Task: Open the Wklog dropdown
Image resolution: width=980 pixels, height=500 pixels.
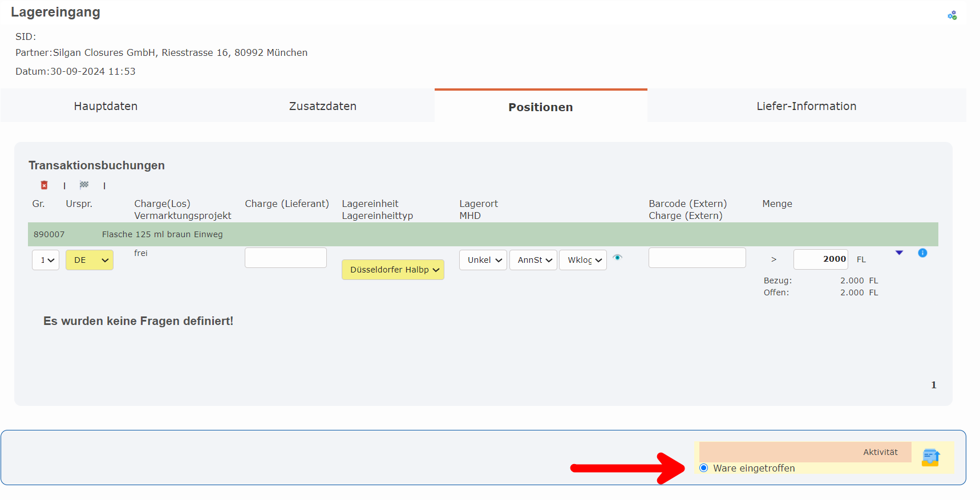Action: coord(583,260)
